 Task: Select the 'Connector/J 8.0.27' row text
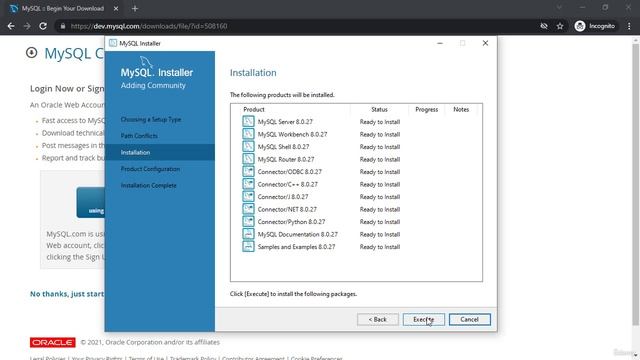[283, 197]
